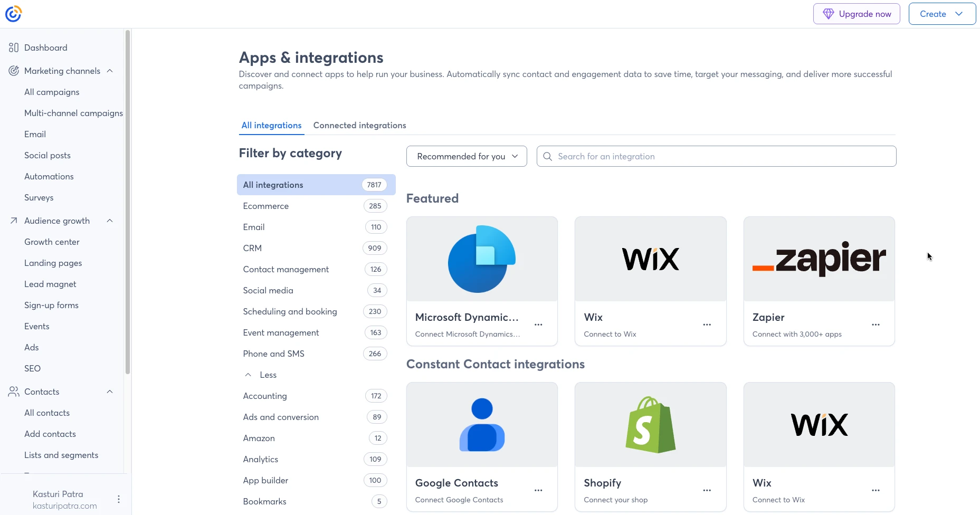Open the Google Contacts card options menu
The image size is (980, 515).
click(x=538, y=490)
